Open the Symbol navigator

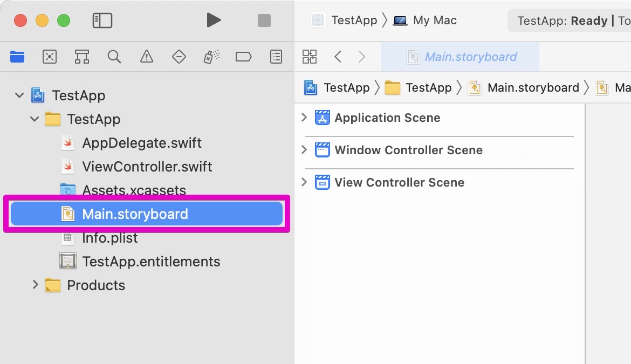[81, 57]
